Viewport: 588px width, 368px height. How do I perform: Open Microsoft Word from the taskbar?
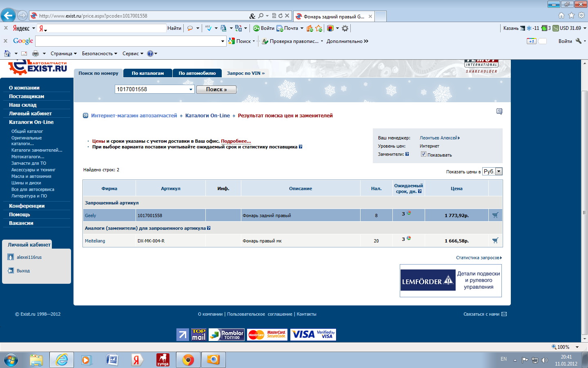coord(112,360)
